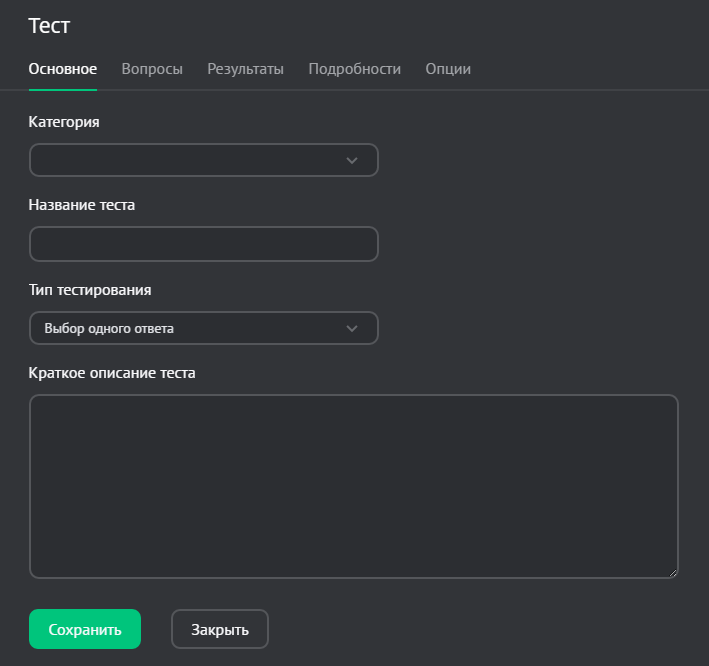Click the Название теста label
709x666 pixels.
click(x=82, y=205)
